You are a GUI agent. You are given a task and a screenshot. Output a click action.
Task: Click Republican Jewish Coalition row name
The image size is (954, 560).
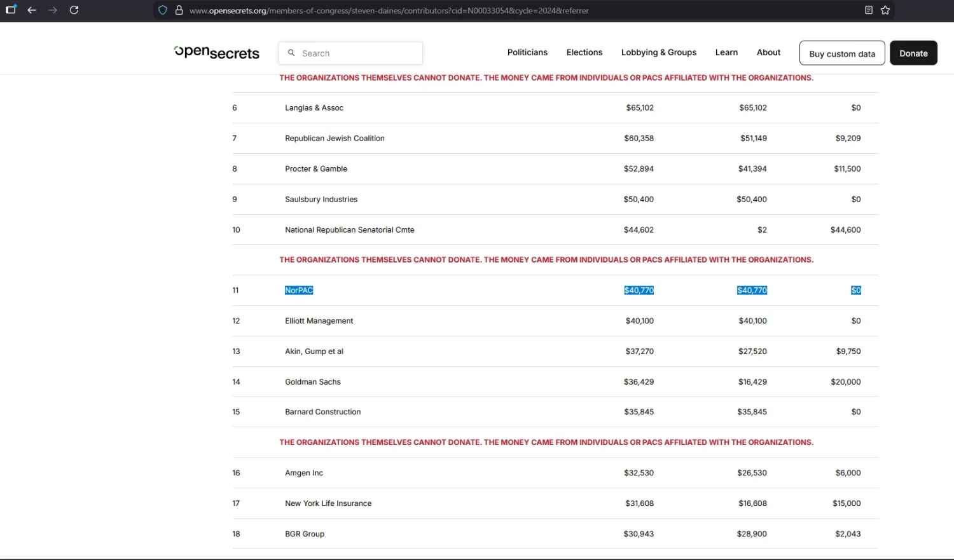click(x=335, y=139)
